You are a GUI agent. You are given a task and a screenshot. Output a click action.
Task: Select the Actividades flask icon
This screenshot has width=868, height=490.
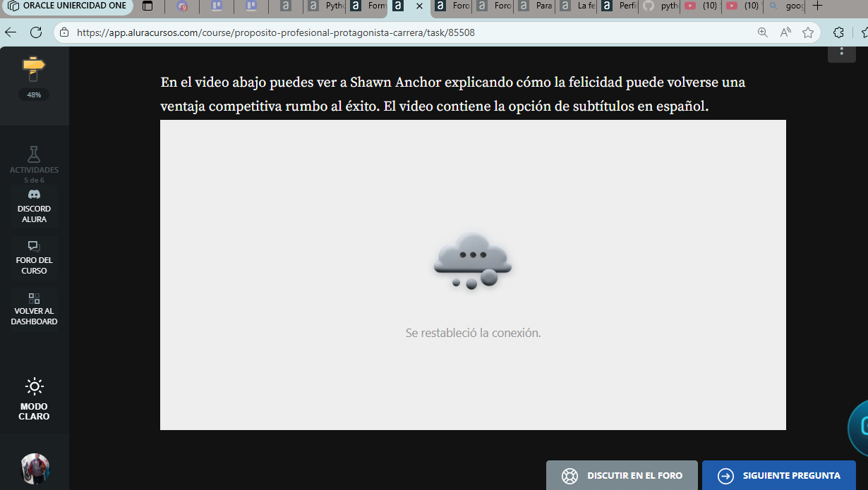pos(34,154)
